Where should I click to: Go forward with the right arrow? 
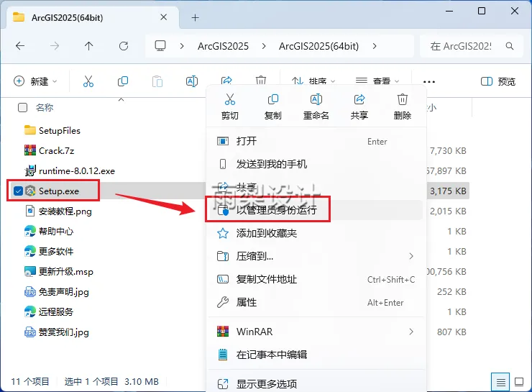point(55,46)
